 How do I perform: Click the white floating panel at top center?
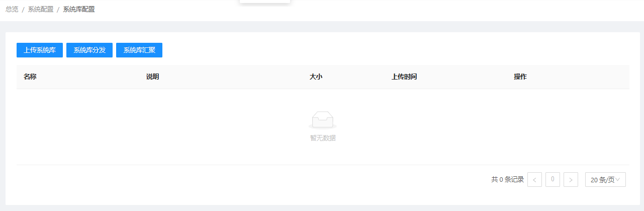265,2
